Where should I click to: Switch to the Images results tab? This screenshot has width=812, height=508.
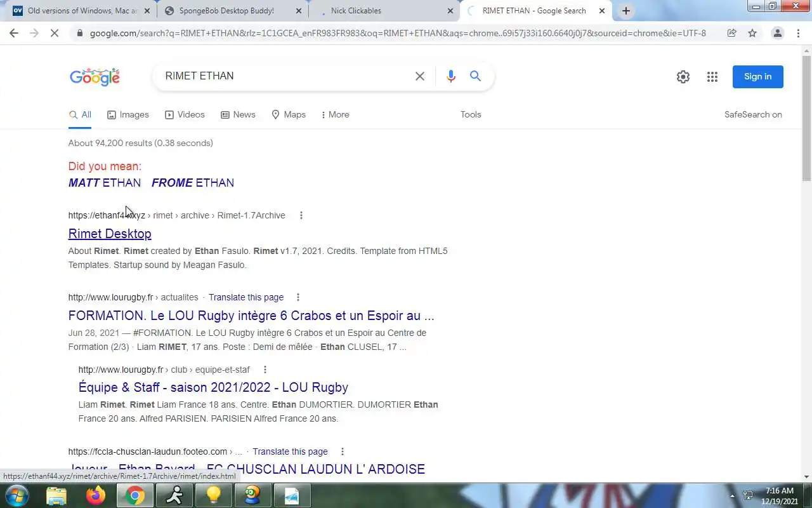click(128, 115)
